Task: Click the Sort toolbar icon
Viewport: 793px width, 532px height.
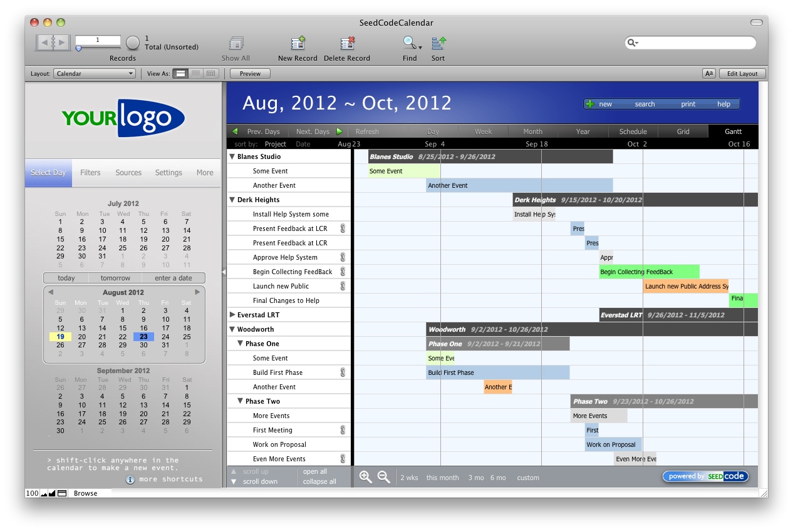Action: coord(438,43)
